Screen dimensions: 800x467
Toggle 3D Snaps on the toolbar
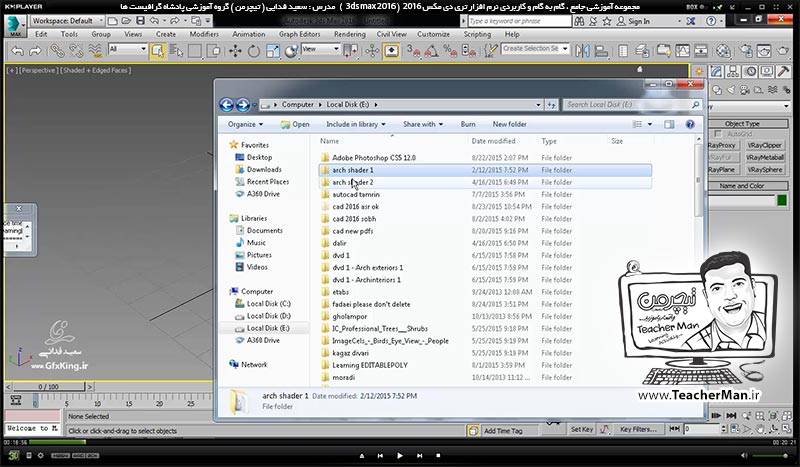tap(413, 51)
